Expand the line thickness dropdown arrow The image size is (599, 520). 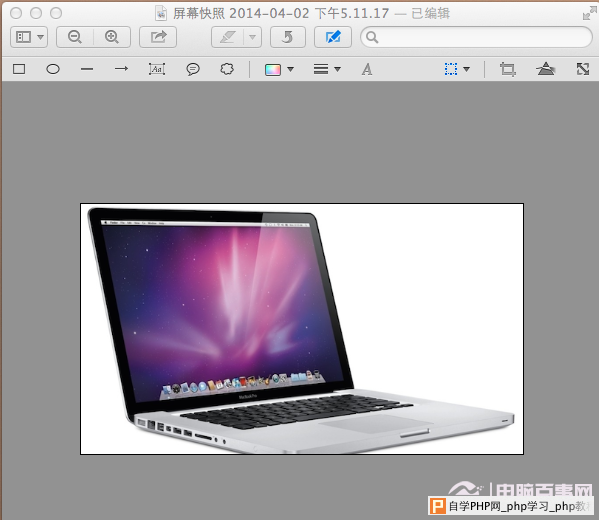click(337, 69)
